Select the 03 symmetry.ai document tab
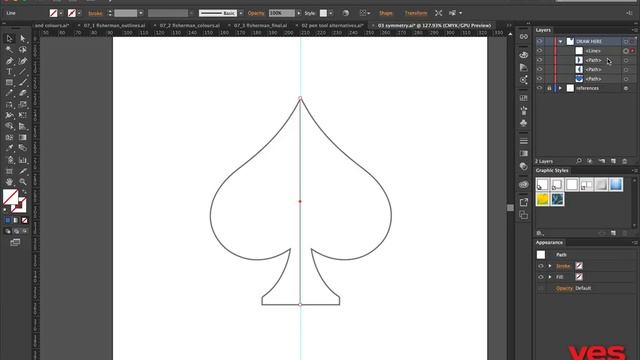Image resolution: width=640 pixels, height=360 pixels. point(434,25)
